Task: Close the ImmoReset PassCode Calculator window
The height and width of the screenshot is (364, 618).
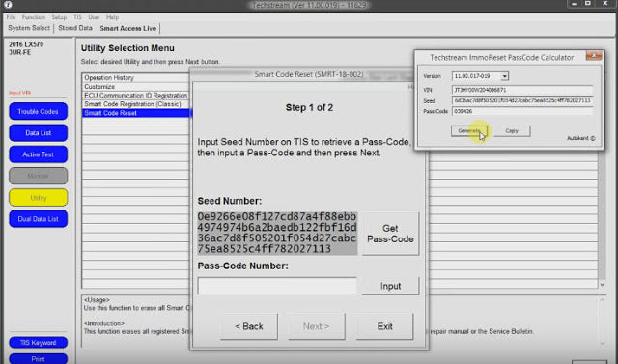Action: point(594,56)
